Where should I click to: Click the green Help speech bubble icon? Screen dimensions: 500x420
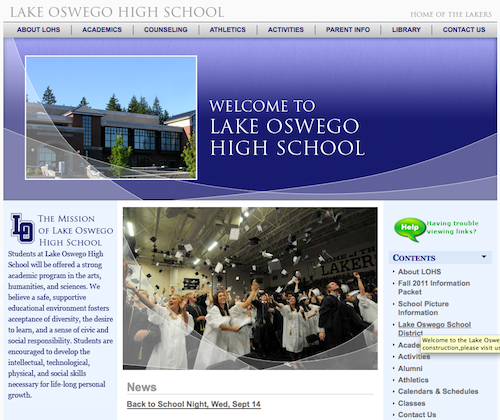coord(410,229)
